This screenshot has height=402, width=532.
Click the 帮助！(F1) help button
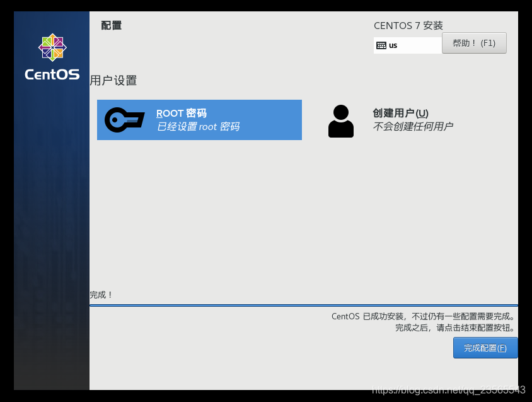pyautogui.click(x=474, y=43)
